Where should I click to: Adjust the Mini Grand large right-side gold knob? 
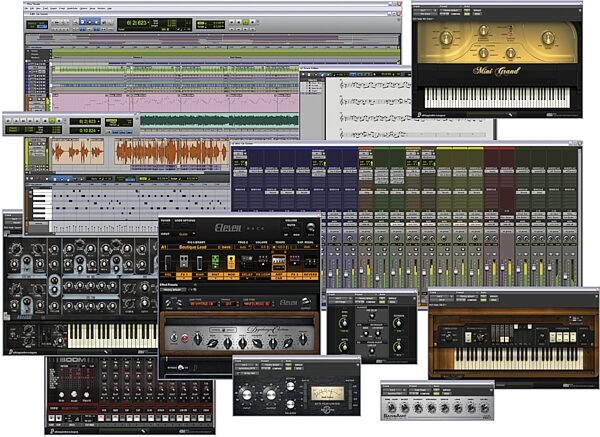pyautogui.click(x=548, y=38)
